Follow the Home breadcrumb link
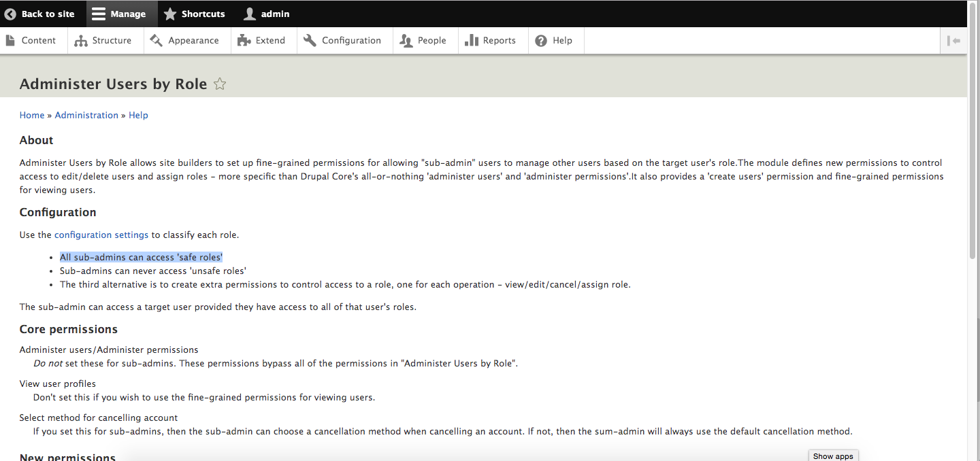 32,116
